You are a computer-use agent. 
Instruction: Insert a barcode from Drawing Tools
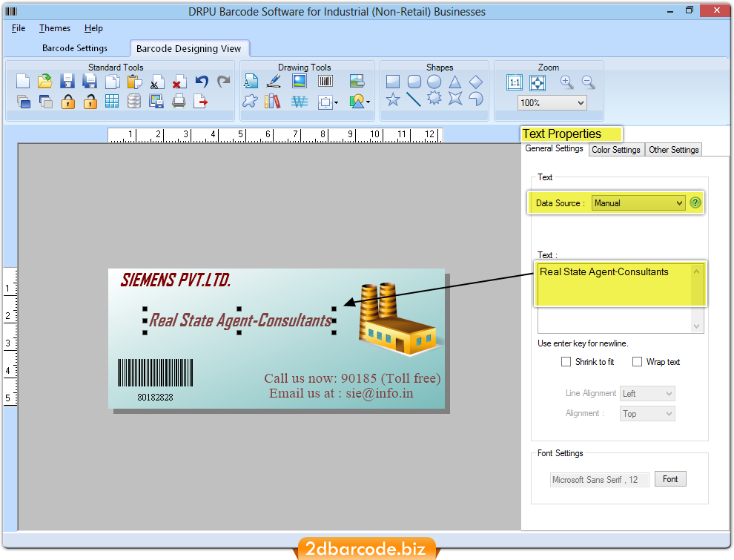[325, 82]
